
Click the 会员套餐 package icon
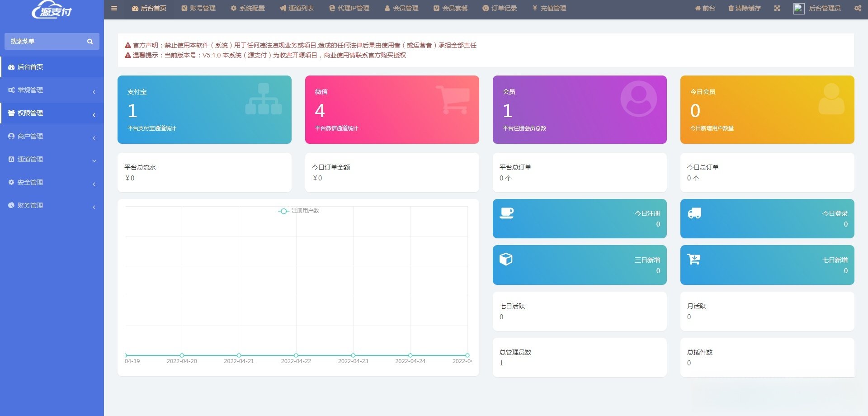pos(435,8)
